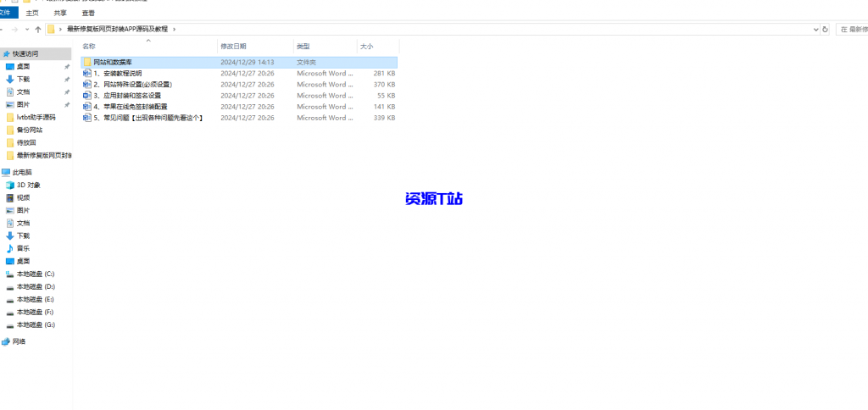
Task: Open 3D 对象 in the sidebar
Action: pyautogui.click(x=28, y=185)
